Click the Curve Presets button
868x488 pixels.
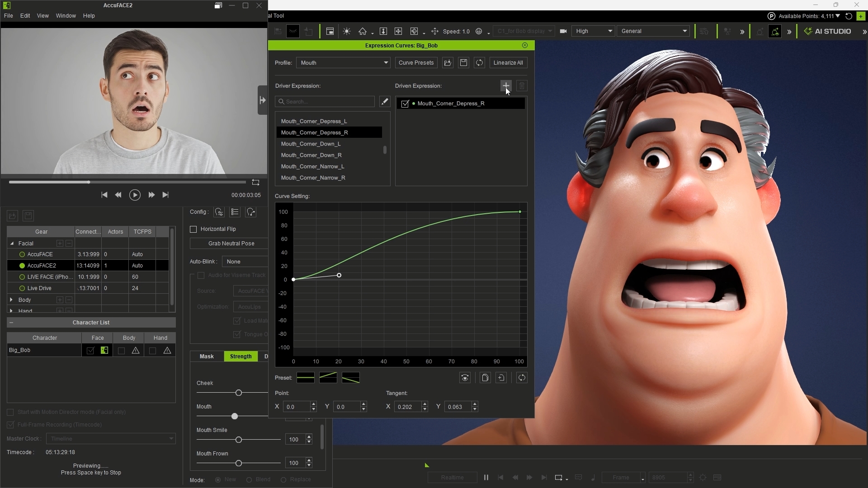click(x=416, y=63)
